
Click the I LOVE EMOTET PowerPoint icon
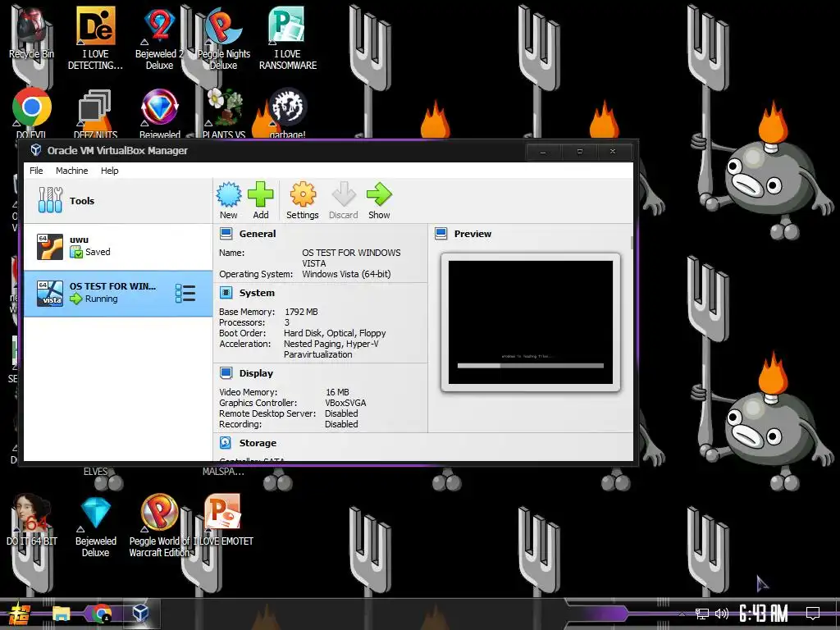coord(223,519)
